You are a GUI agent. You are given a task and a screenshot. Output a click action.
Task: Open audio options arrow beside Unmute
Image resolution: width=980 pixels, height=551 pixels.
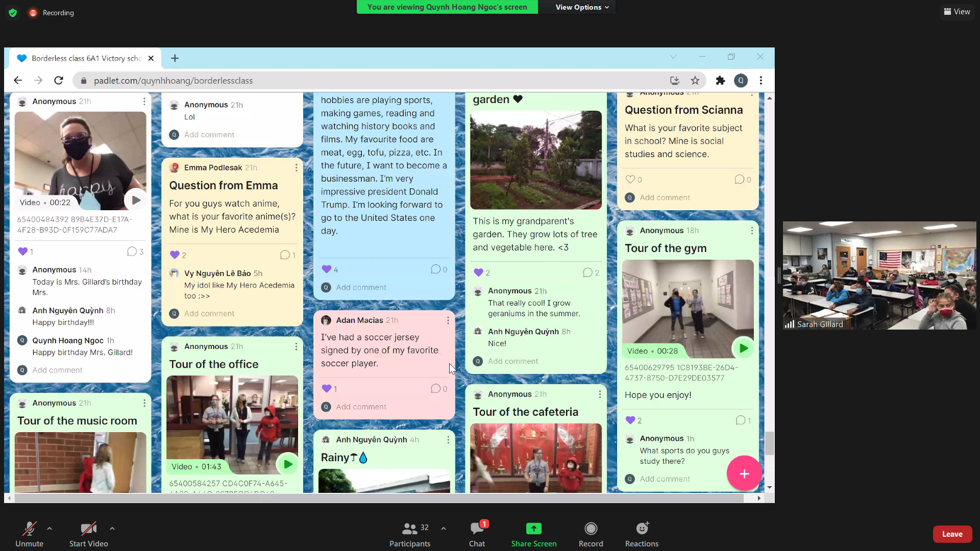click(50, 529)
